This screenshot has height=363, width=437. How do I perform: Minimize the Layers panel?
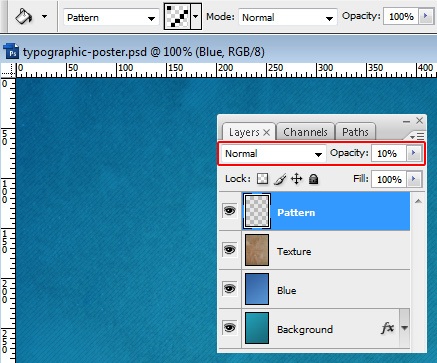coord(406,121)
